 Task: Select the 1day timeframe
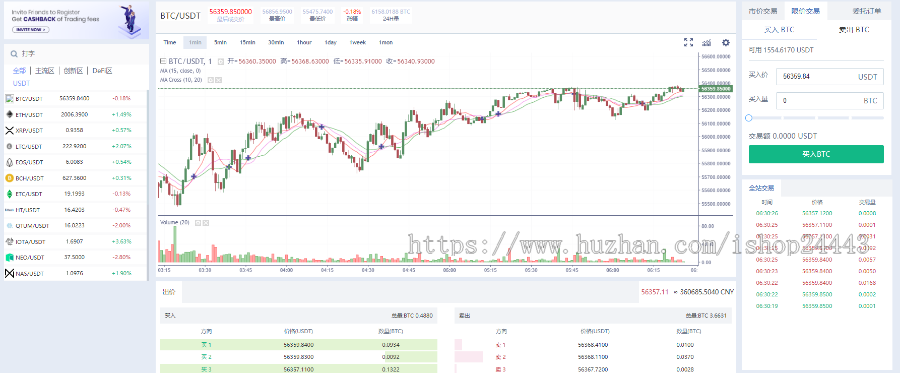pyautogui.click(x=330, y=42)
